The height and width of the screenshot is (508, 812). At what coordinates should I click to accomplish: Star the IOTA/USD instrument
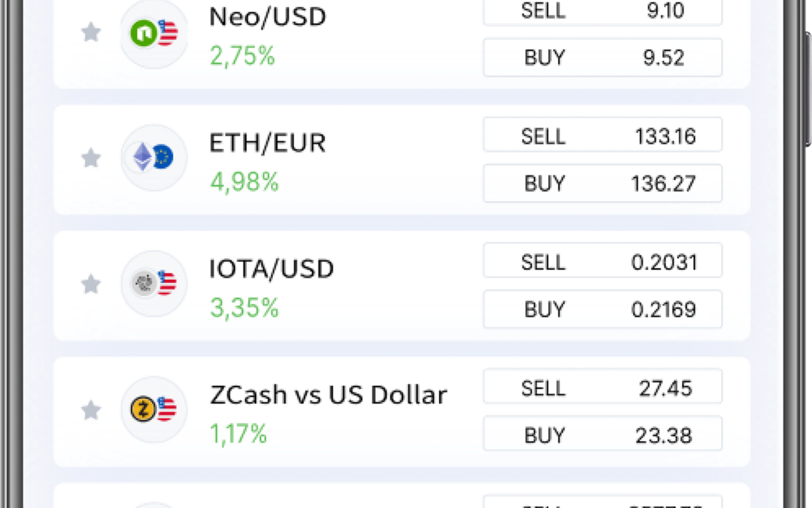click(x=91, y=284)
